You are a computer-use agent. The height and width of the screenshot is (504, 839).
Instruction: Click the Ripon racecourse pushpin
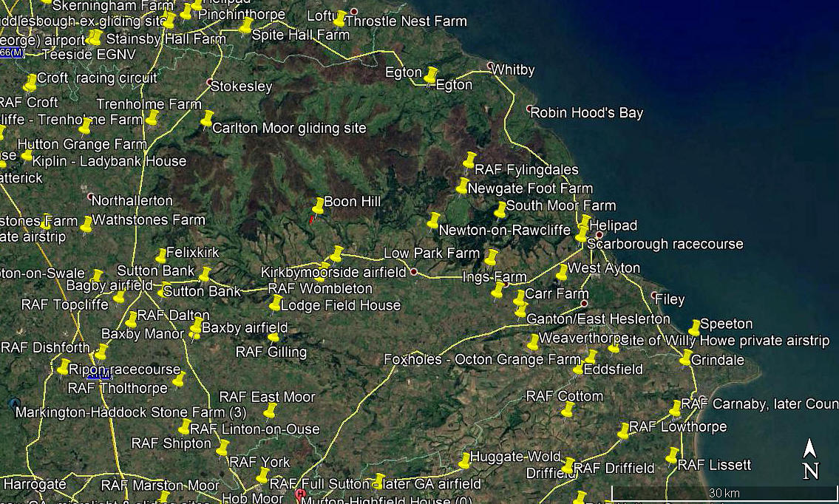coord(63,367)
